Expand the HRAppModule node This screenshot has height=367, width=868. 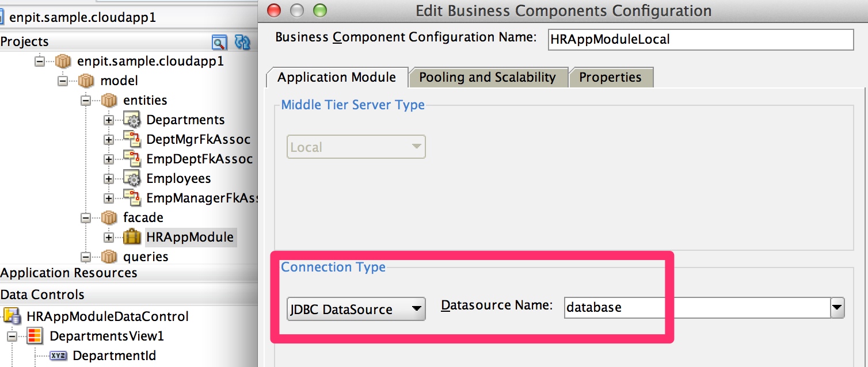pos(108,238)
